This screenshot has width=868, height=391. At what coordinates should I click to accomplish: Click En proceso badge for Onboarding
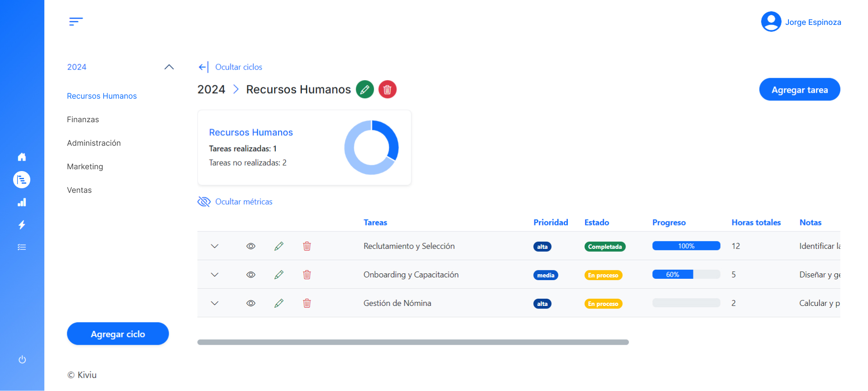point(604,275)
